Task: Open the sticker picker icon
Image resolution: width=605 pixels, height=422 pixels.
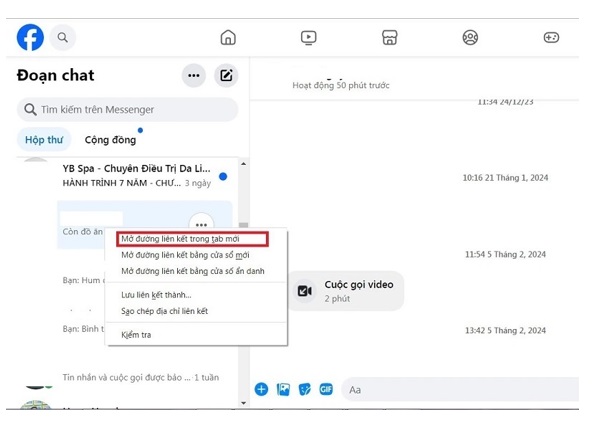Action: click(x=305, y=389)
